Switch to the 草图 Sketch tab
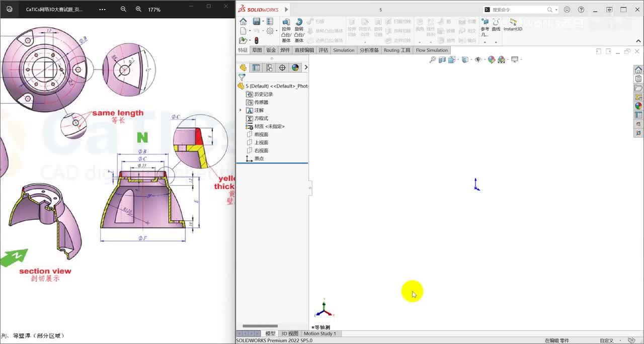 pos(257,50)
